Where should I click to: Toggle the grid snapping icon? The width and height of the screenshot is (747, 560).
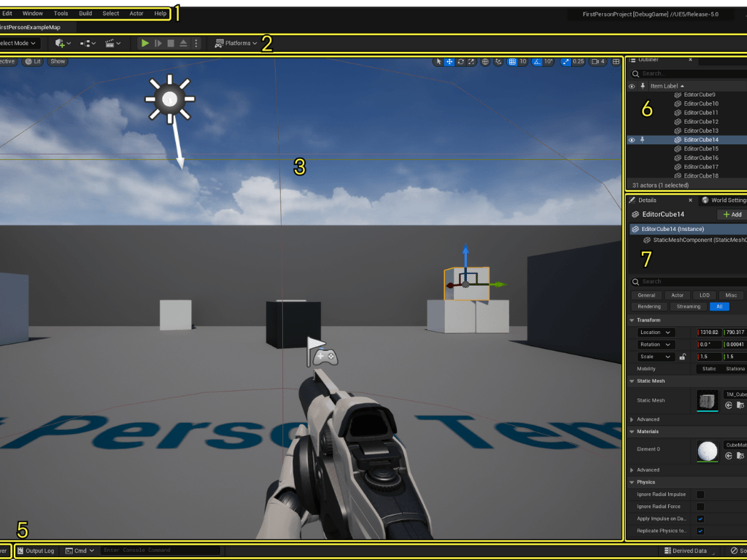coord(512,62)
